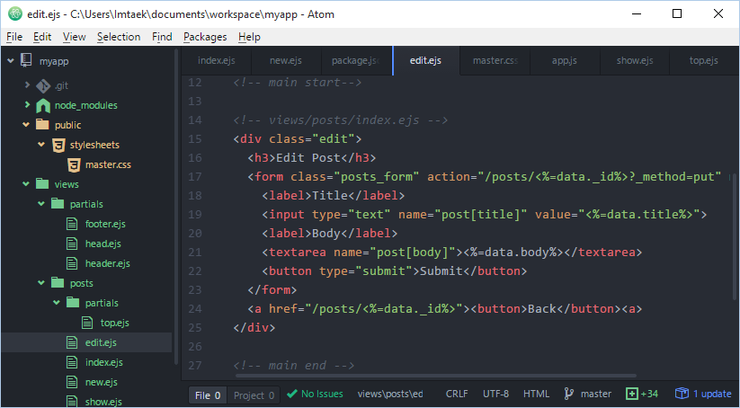Switch to the top.ejs tab
This screenshot has height=408, width=740.
click(x=704, y=61)
